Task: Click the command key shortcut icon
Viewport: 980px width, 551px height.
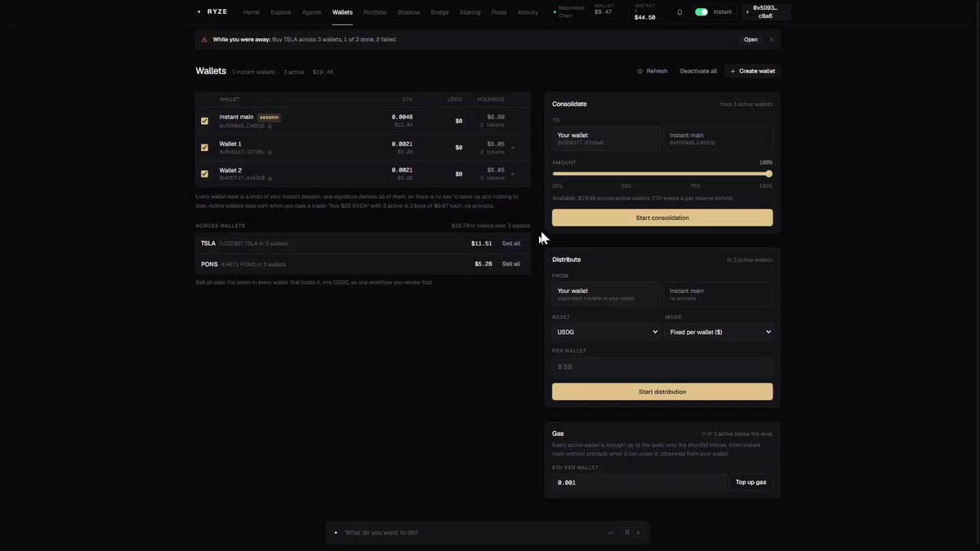Action: click(627, 532)
